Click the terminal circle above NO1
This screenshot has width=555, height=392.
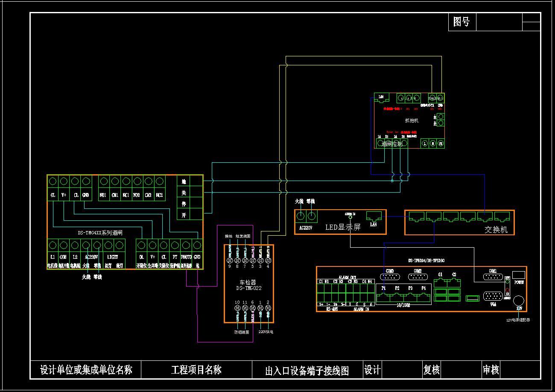[103, 181]
